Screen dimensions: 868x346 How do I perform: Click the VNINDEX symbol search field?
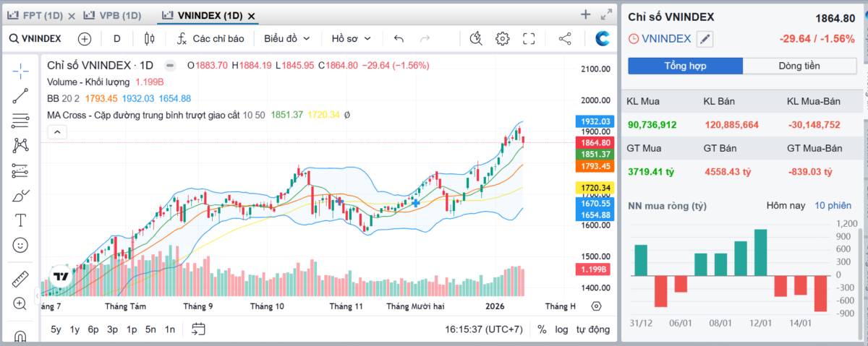click(35, 38)
